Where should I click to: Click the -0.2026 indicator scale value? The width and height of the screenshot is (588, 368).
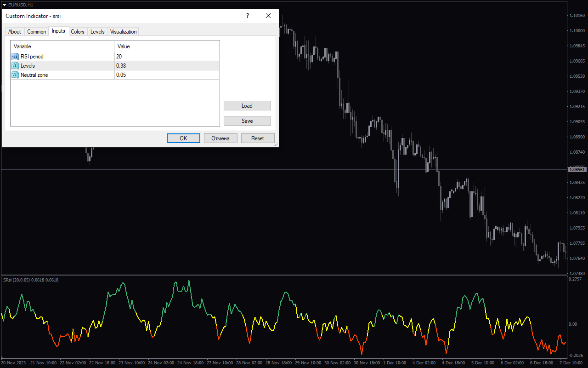coord(576,356)
